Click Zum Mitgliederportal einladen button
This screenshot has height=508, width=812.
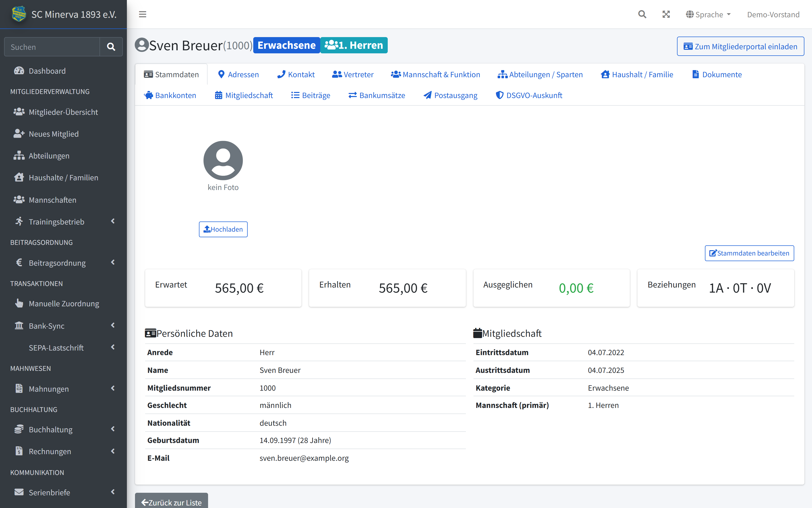pyautogui.click(x=740, y=46)
